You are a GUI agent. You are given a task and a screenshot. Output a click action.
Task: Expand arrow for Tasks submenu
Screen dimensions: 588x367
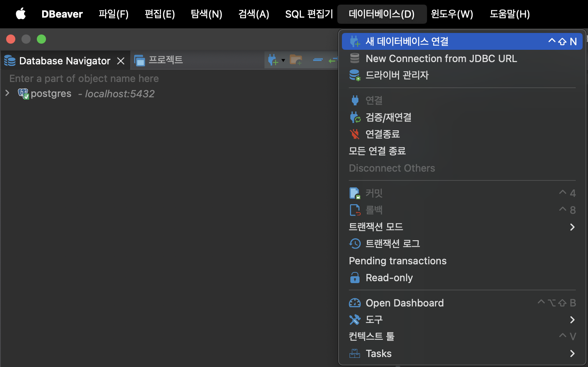point(572,354)
